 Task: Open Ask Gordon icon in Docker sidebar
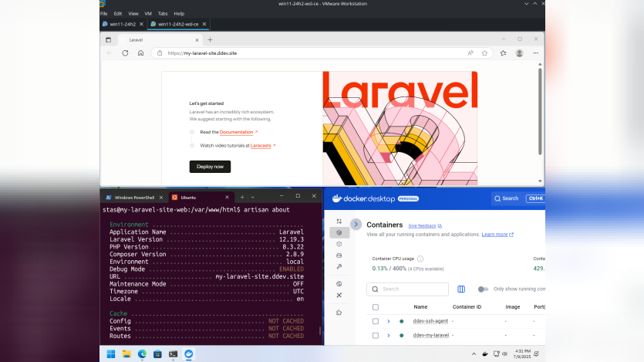(339, 221)
